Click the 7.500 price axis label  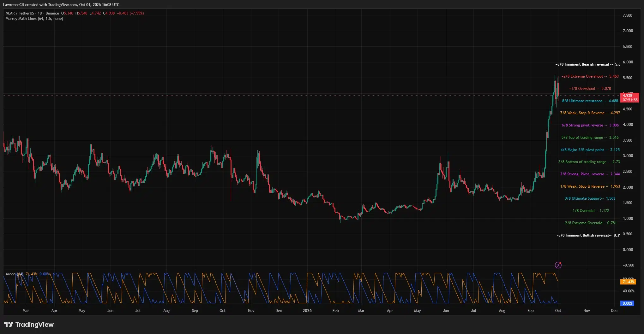click(628, 15)
